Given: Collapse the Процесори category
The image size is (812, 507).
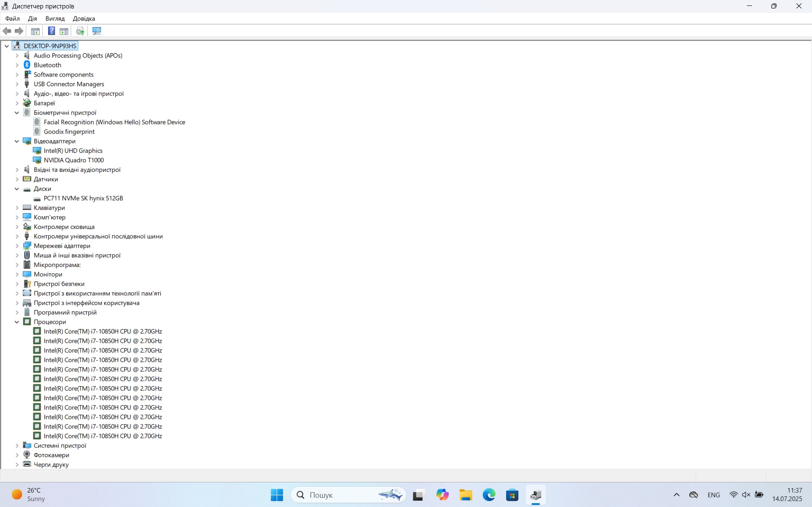Looking at the screenshot, I should tap(17, 321).
